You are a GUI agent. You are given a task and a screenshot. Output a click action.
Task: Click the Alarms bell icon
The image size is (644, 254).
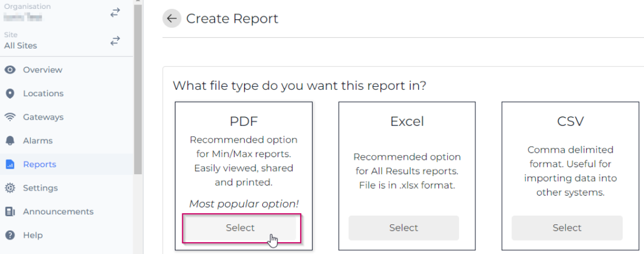tap(10, 141)
